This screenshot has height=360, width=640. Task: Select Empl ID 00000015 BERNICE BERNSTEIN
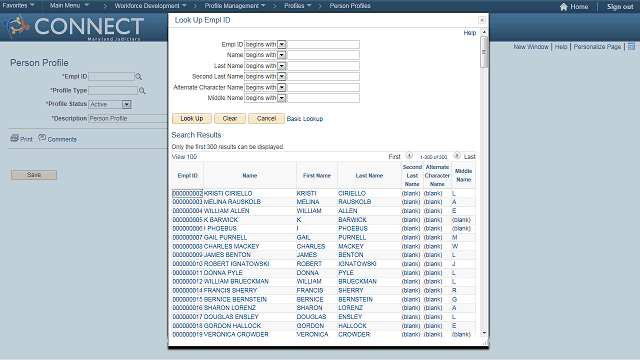[187, 300]
